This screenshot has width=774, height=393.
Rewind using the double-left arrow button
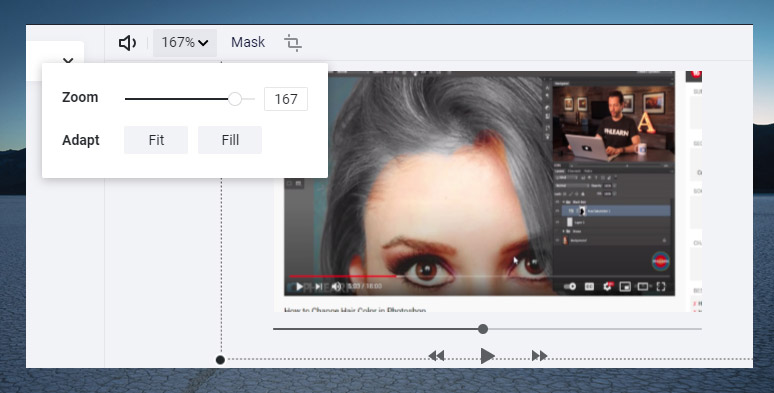(436, 355)
